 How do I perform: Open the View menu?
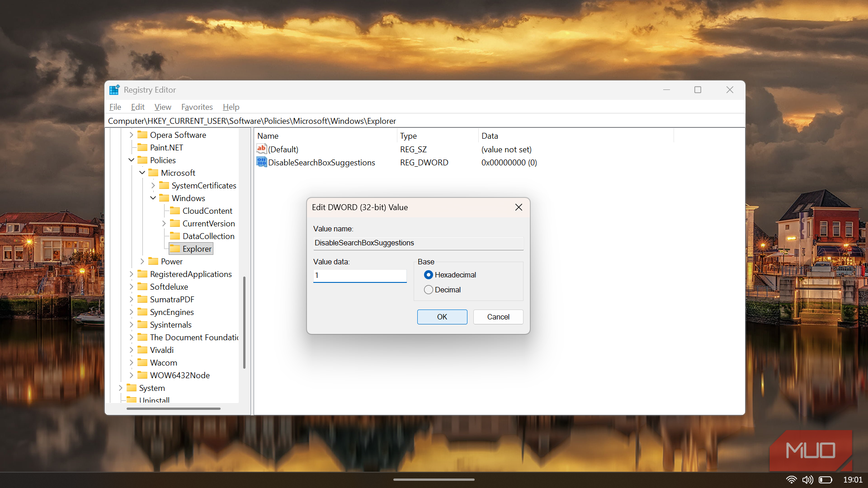pyautogui.click(x=163, y=107)
